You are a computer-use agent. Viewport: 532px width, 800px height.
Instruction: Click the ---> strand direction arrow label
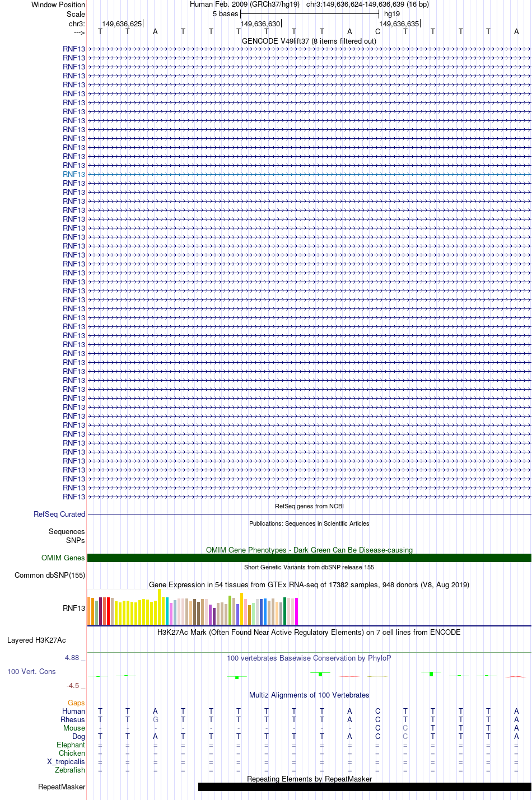click(x=79, y=32)
